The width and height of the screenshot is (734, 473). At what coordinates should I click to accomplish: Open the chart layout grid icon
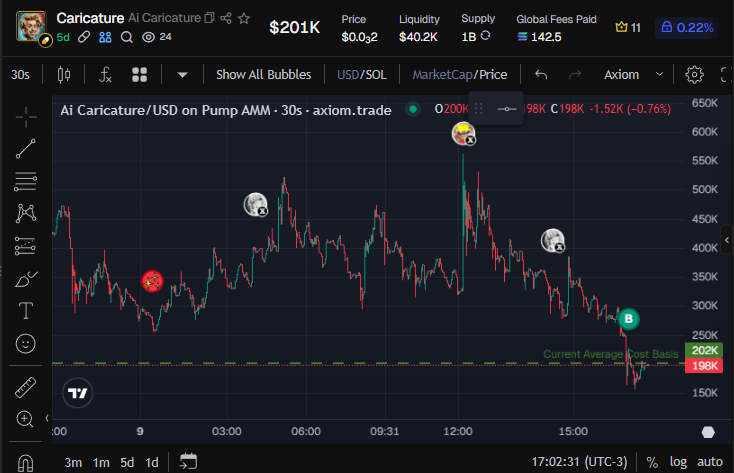pyautogui.click(x=139, y=74)
